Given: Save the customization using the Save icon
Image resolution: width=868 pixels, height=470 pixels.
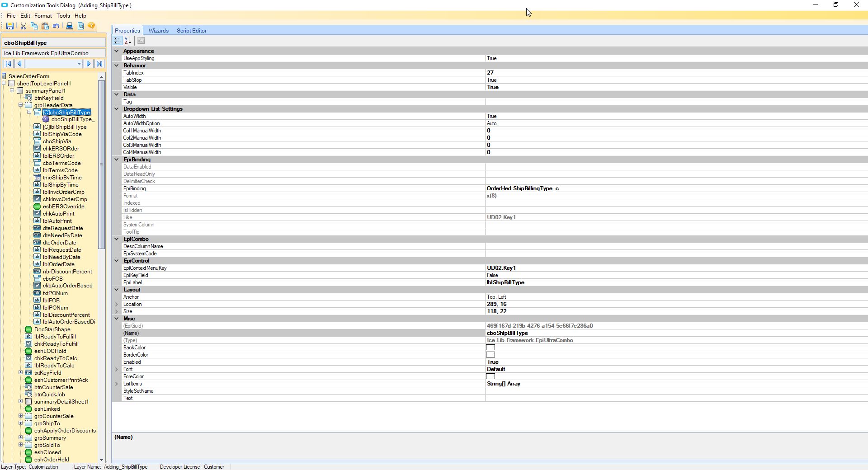Looking at the screenshot, I should tap(9, 26).
